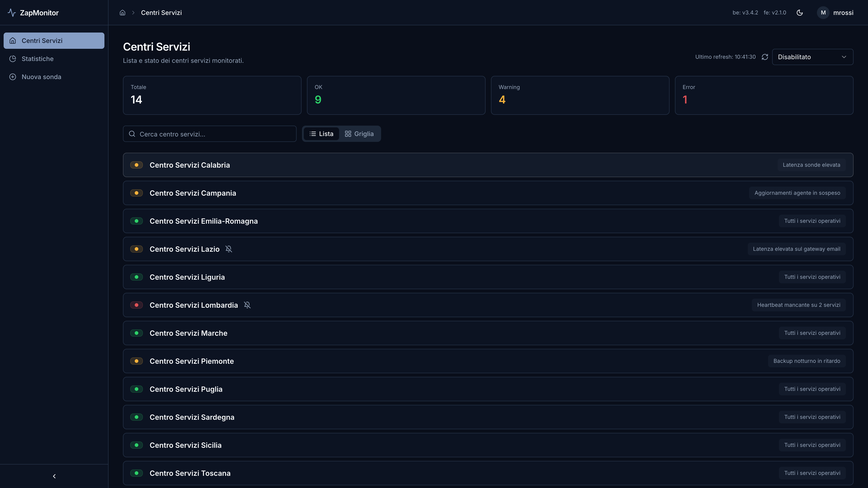Click the muted bell icon beside Lazio
The width and height of the screenshot is (868, 488).
click(x=229, y=249)
